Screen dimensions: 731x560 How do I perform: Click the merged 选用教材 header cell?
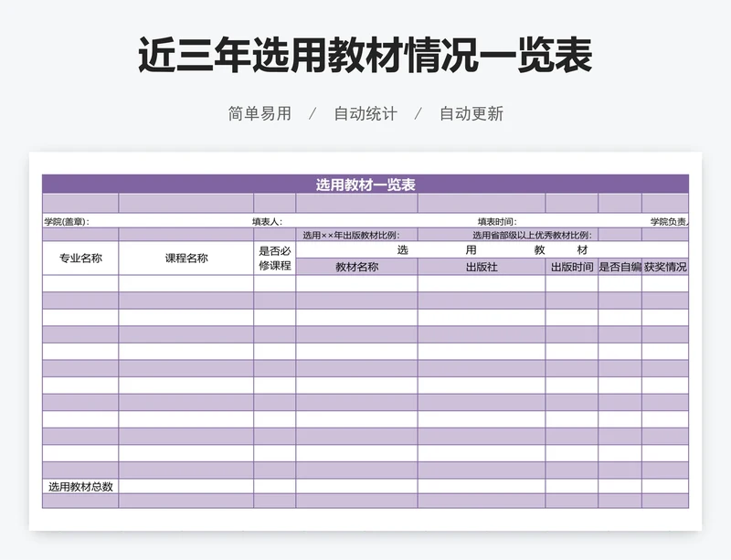[493, 250]
